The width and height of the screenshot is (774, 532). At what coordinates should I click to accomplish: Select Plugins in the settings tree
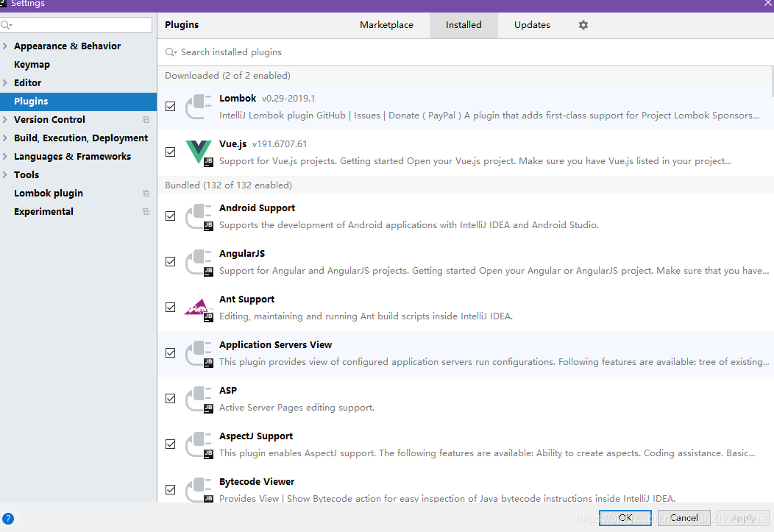click(x=79, y=101)
